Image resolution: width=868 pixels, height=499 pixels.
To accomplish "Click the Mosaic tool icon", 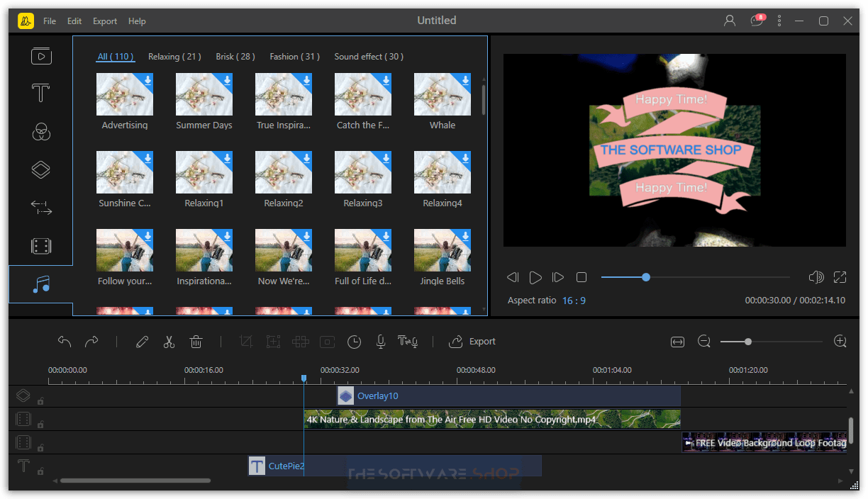I will pos(301,342).
